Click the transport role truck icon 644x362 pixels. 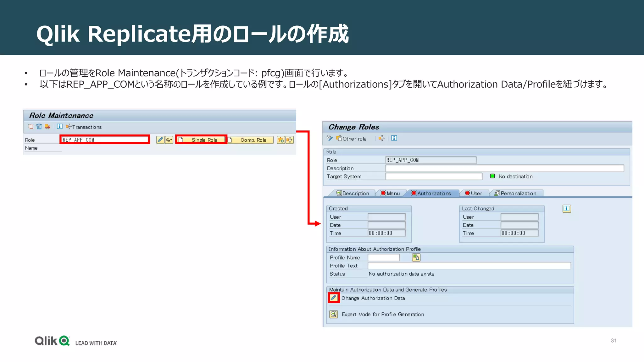47,127
